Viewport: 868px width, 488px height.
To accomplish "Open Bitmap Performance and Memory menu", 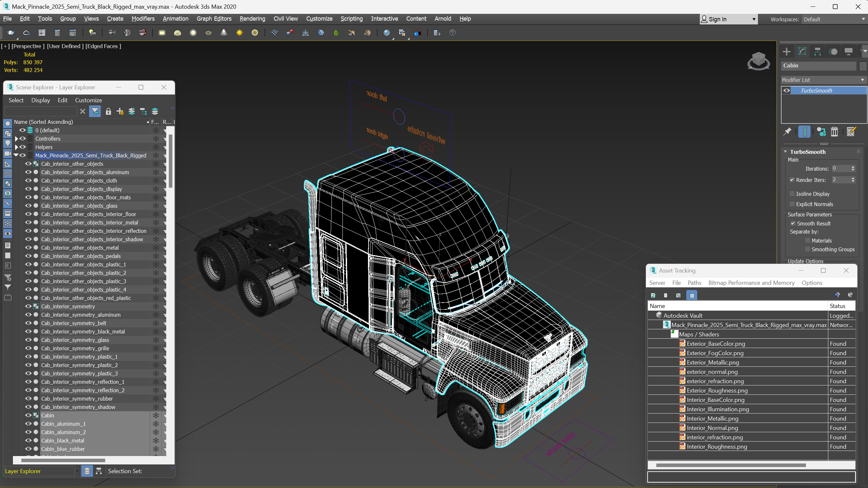I will pos(751,283).
